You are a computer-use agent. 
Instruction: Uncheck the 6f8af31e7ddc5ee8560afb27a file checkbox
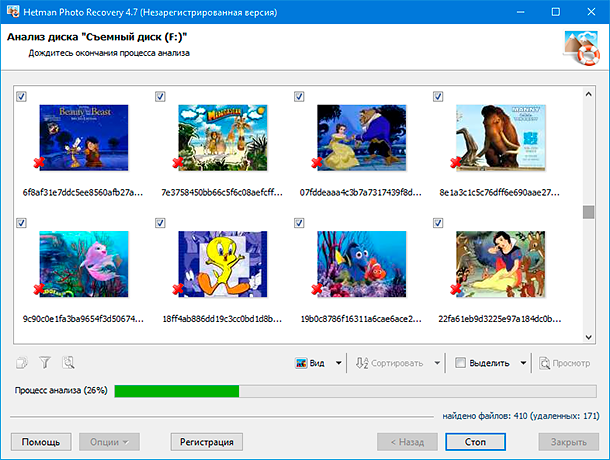pyautogui.click(x=21, y=96)
